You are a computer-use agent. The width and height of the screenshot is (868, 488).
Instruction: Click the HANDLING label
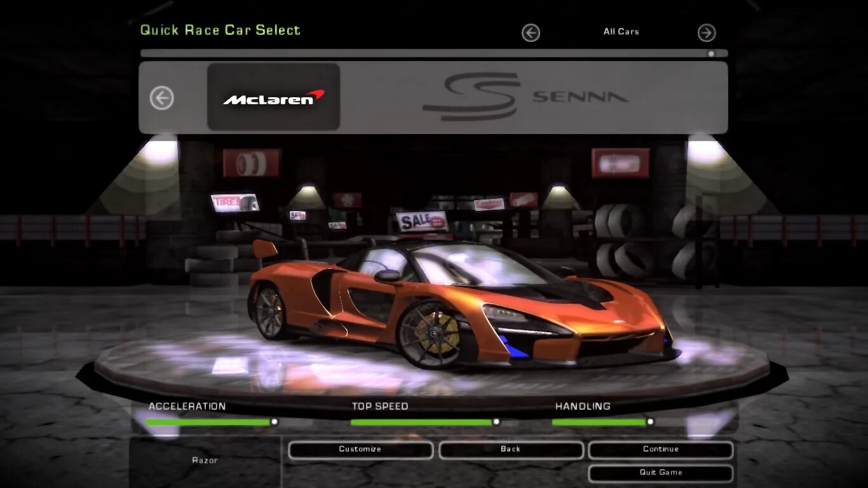(x=583, y=407)
